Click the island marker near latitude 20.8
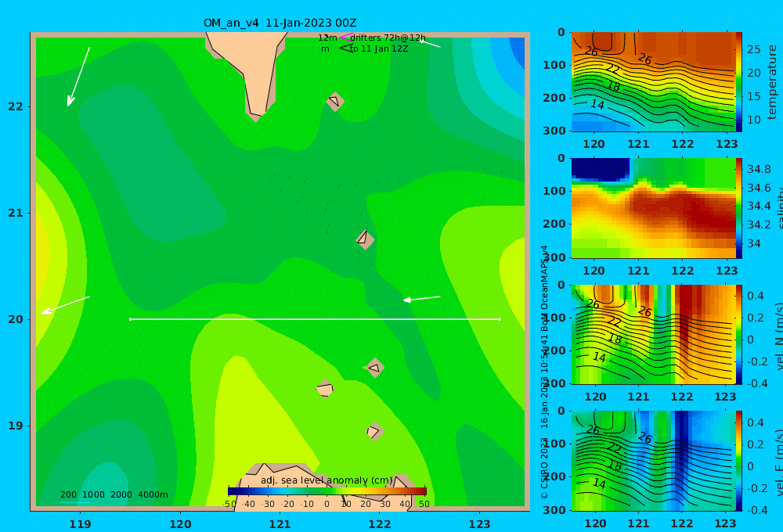The image size is (783, 532). [x=365, y=239]
